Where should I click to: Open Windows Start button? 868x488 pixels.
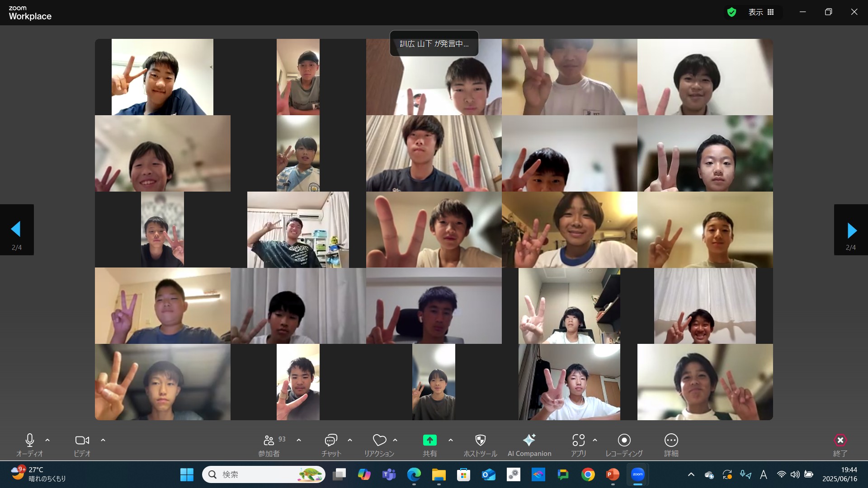pyautogui.click(x=187, y=474)
